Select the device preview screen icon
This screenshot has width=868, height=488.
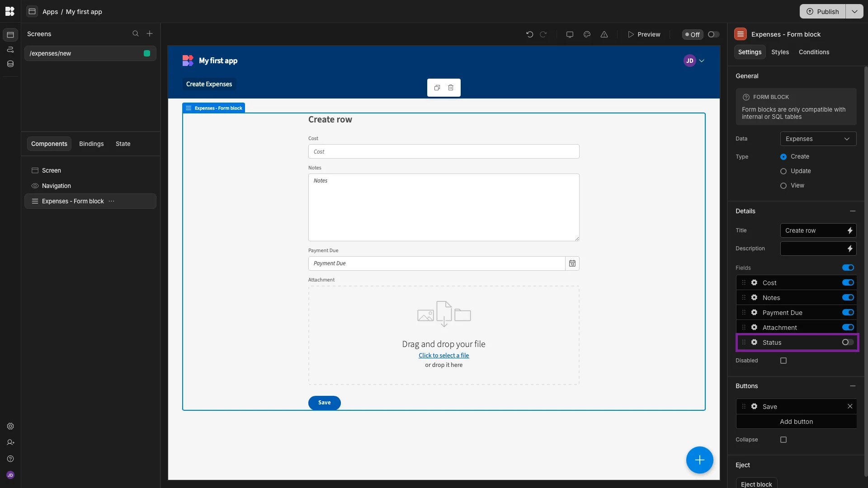point(570,34)
